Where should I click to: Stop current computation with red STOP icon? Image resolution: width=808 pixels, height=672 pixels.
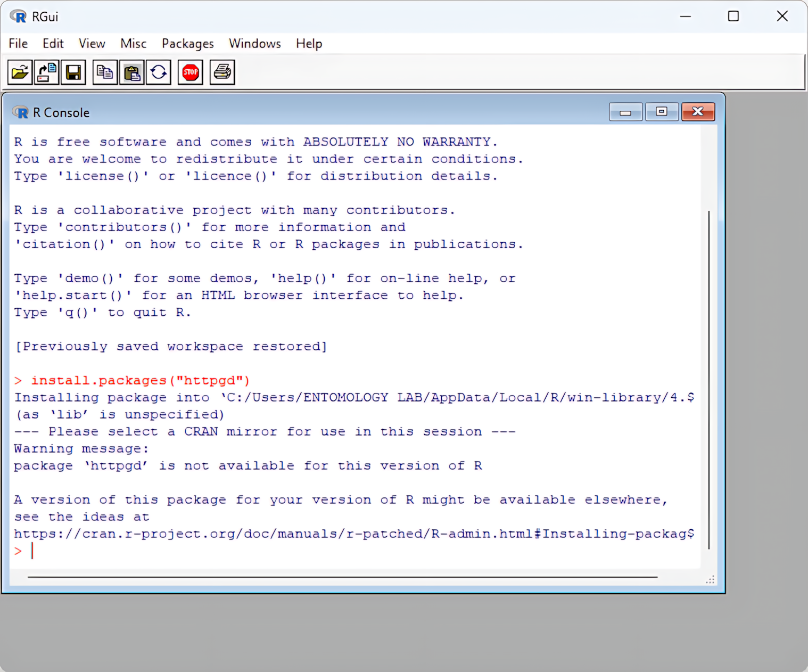coord(191,72)
